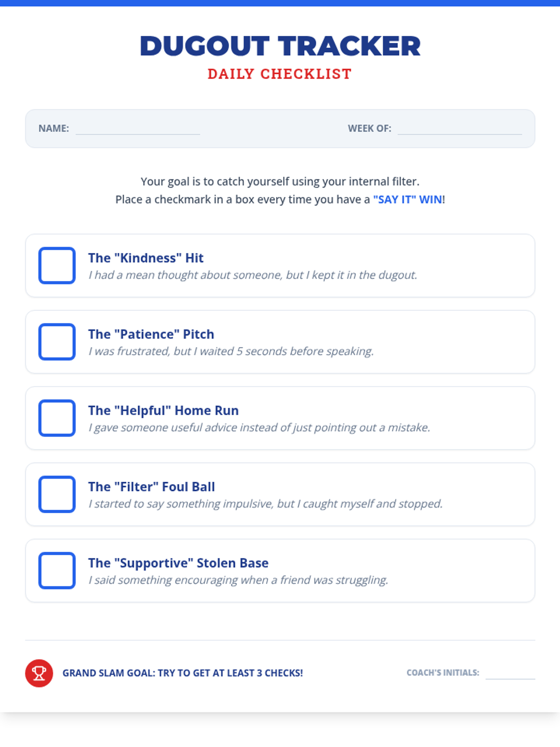560x747 pixels.
Task: Select The "Supportive" Stolen Base heading
Action: (x=178, y=563)
